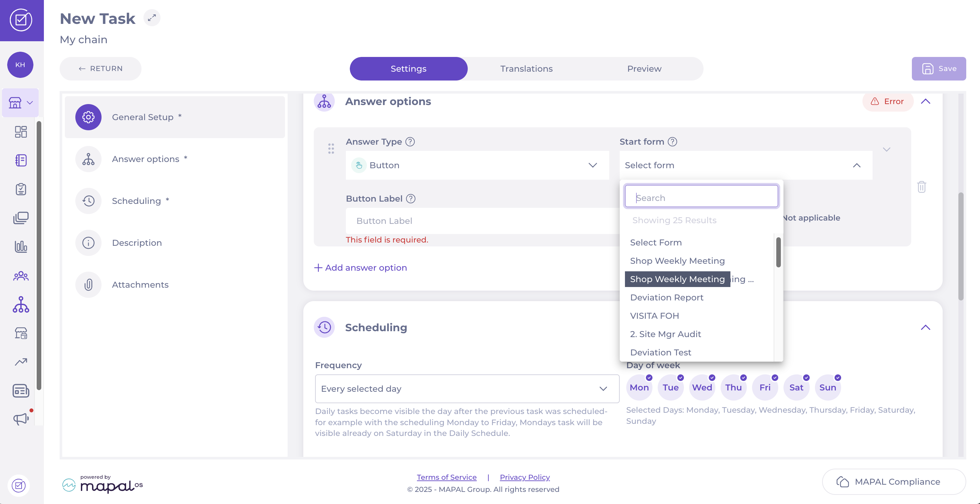980x504 pixels.
Task: Open the stacked library icon in sidebar
Action: click(21, 218)
